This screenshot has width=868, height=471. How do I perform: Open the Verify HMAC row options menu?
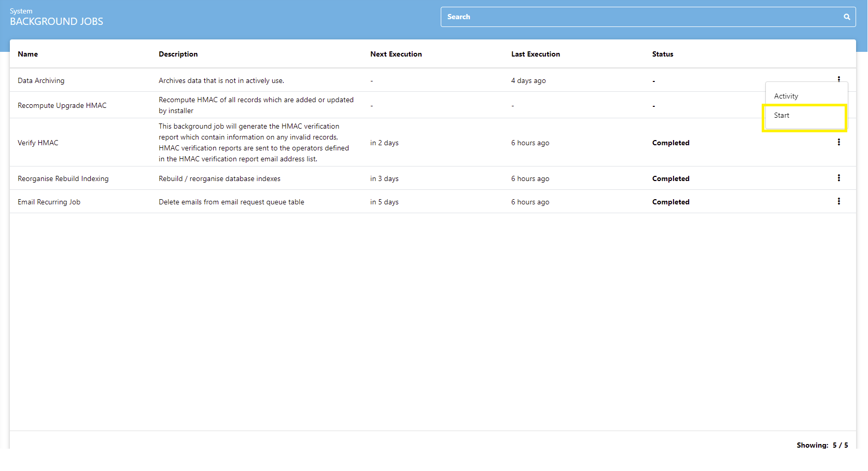pos(838,142)
